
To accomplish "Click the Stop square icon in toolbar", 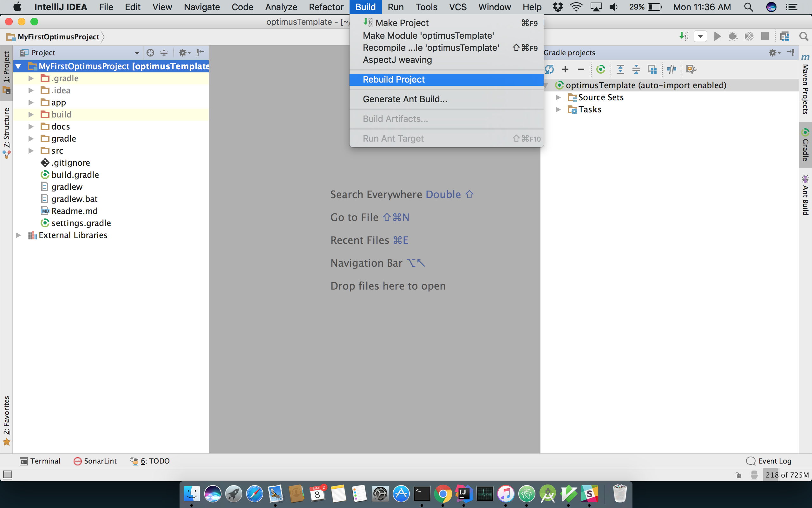I will (x=765, y=36).
